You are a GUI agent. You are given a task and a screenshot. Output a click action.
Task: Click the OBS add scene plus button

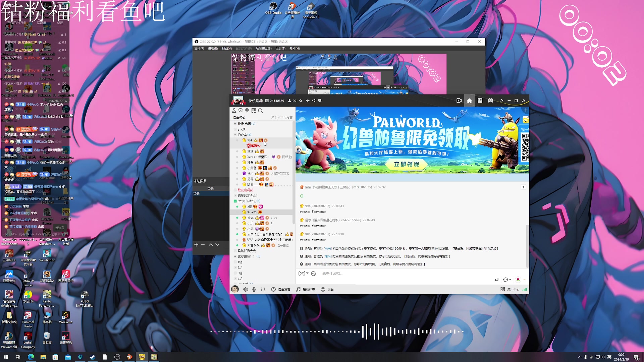click(x=196, y=245)
